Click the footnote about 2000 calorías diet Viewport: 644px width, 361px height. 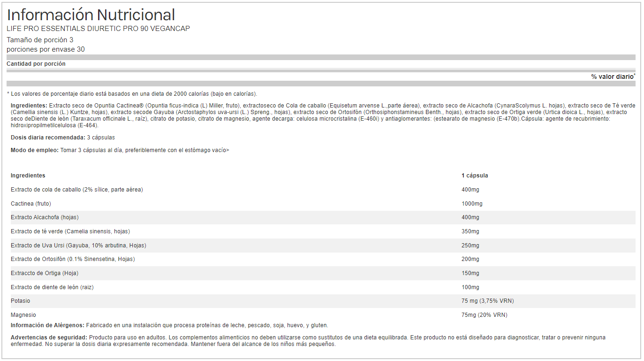[132, 94]
